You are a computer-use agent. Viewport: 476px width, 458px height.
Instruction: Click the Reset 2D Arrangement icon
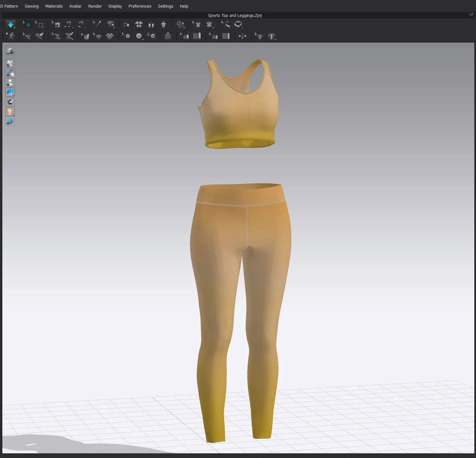(139, 24)
